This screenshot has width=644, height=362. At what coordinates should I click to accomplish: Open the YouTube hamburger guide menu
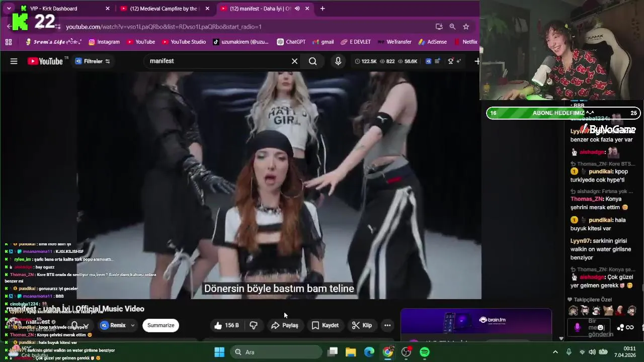click(14, 61)
